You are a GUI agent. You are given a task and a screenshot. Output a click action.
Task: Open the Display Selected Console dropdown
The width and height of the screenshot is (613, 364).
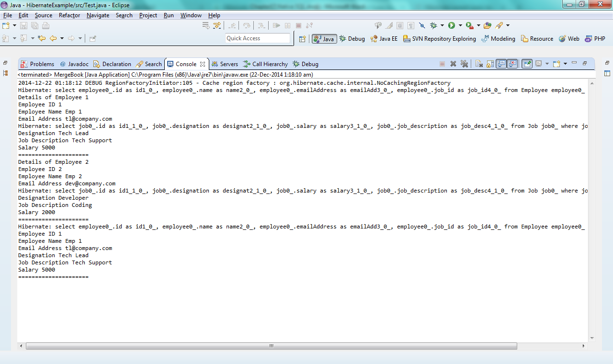pos(547,64)
